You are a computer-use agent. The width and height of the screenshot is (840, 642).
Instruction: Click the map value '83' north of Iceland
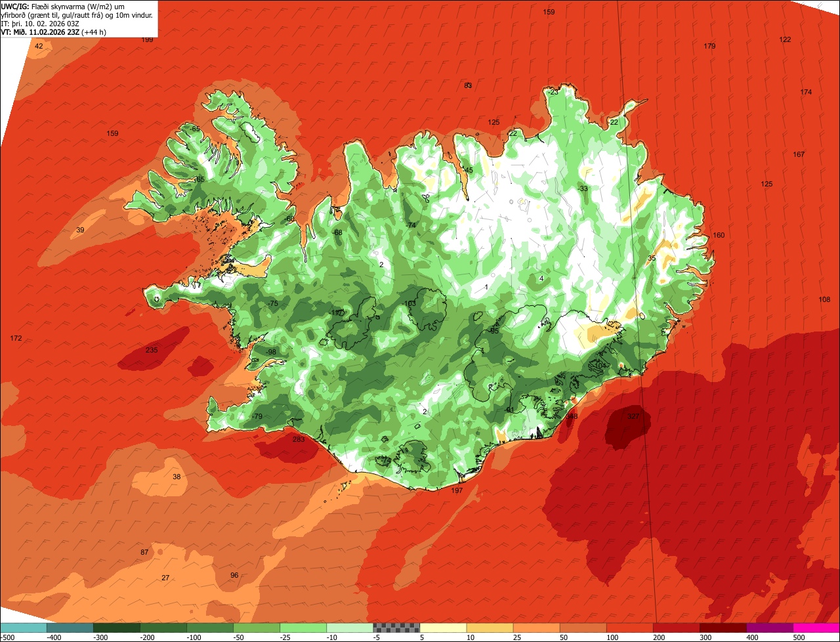468,85
